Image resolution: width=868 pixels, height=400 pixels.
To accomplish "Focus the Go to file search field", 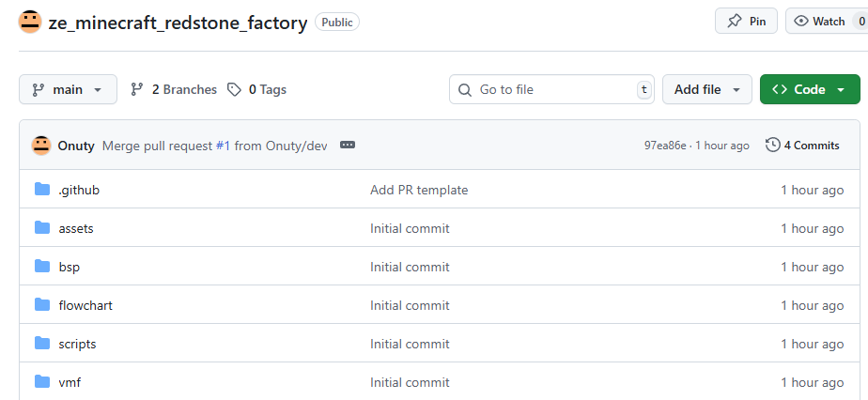I will (x=551, y=90).
